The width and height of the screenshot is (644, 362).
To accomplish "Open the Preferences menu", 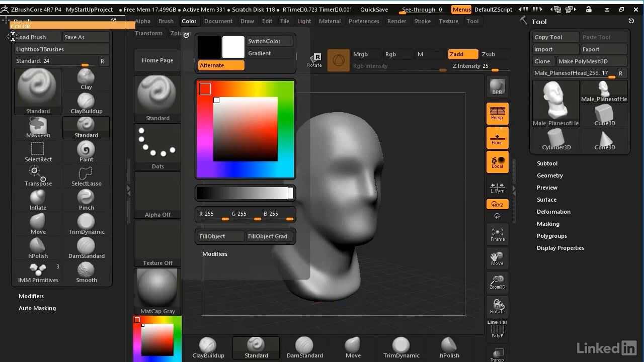I will [364, 21].
